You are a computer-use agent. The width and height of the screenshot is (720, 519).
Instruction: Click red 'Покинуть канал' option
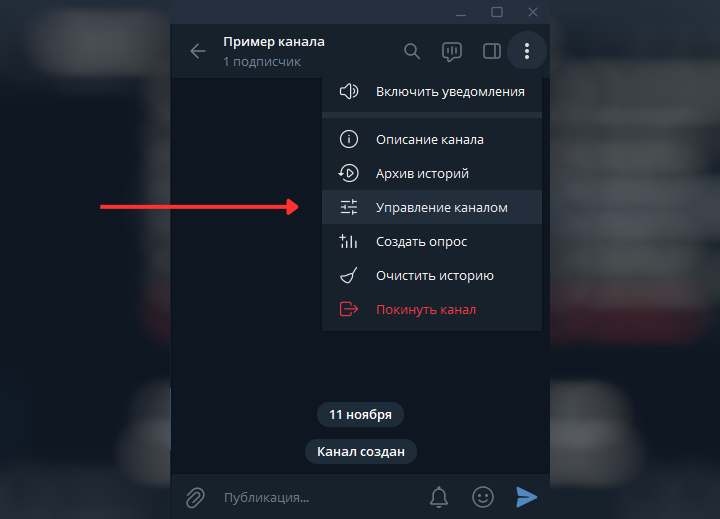point(432,309)
